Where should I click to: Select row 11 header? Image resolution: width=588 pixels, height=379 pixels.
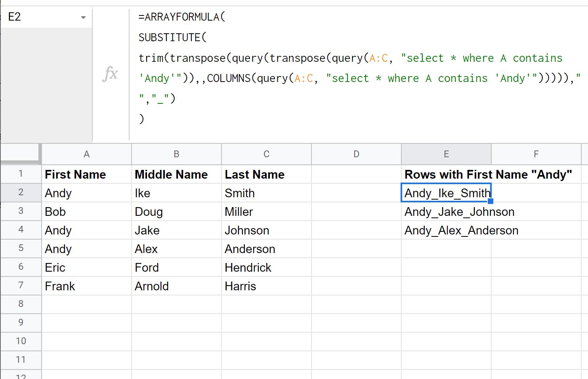[21, 360]
